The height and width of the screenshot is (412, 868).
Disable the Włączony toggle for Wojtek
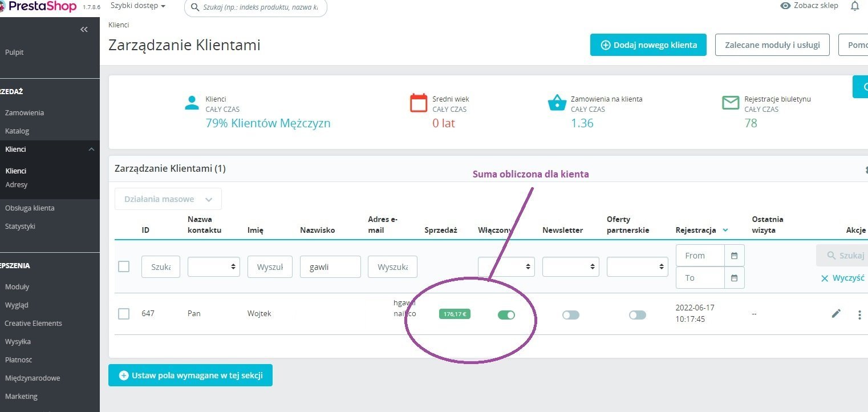(506, 315)
